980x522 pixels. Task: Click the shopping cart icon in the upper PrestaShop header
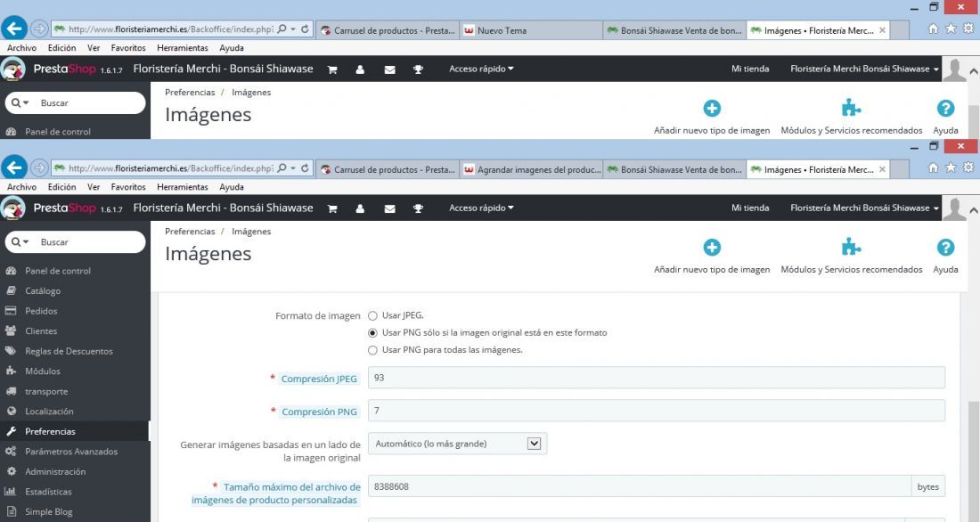(332, 70)
